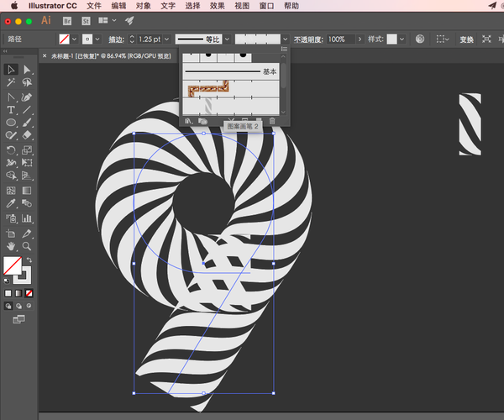Reset default fill and stroke colors
The image size is (504, 420).
[7, 282]
